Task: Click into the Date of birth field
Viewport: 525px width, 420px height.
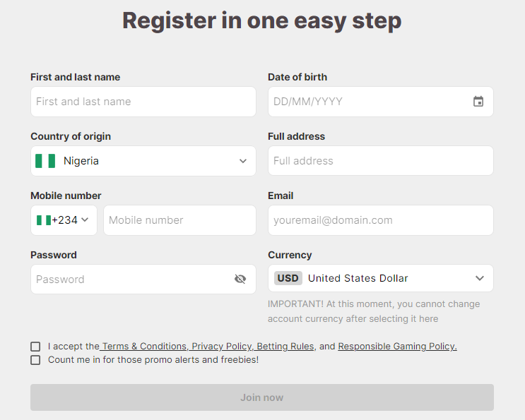Action: pyautogui.click(x=367, y=102)
